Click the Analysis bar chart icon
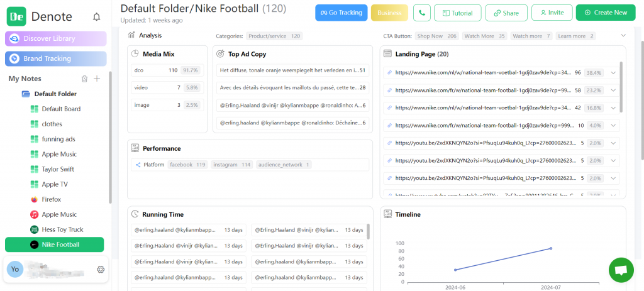 coord(132,35)
